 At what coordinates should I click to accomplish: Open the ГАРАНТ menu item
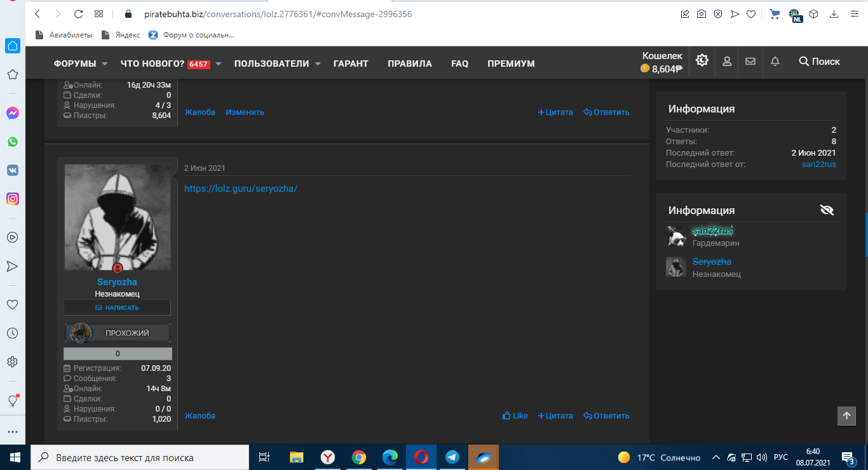(351, 64)
